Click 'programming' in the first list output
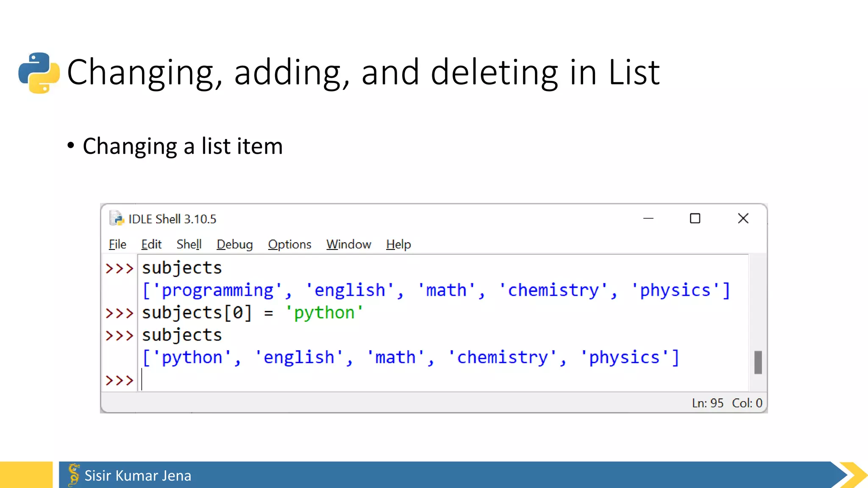The image size is (868, 488). (x=217, y=291)
